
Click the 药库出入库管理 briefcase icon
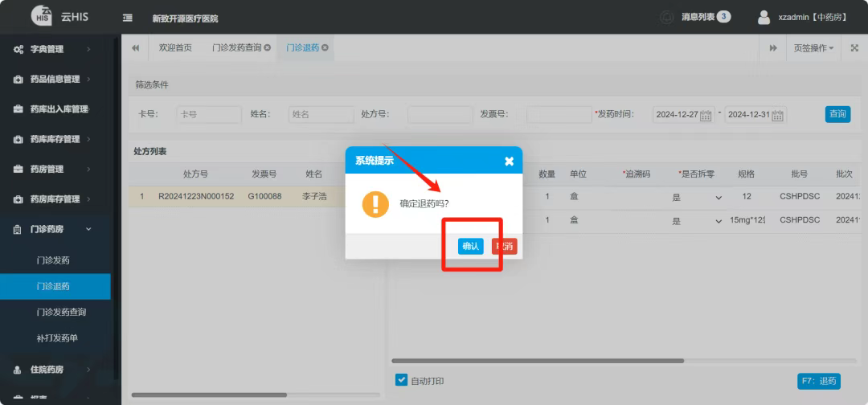pos(18,109)
